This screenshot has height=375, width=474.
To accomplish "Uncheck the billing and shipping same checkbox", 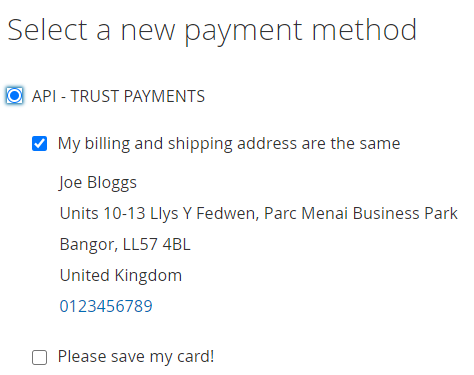I will coord(39,144).
